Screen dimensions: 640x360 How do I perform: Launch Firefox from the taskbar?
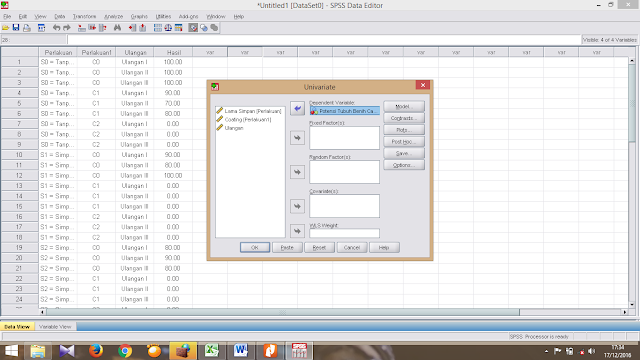(x=96, y=351)
